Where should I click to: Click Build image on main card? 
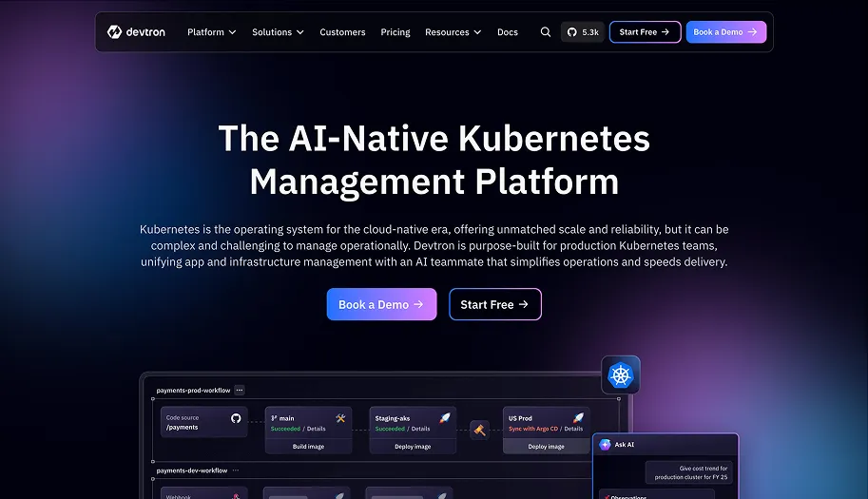click(308, 447)
